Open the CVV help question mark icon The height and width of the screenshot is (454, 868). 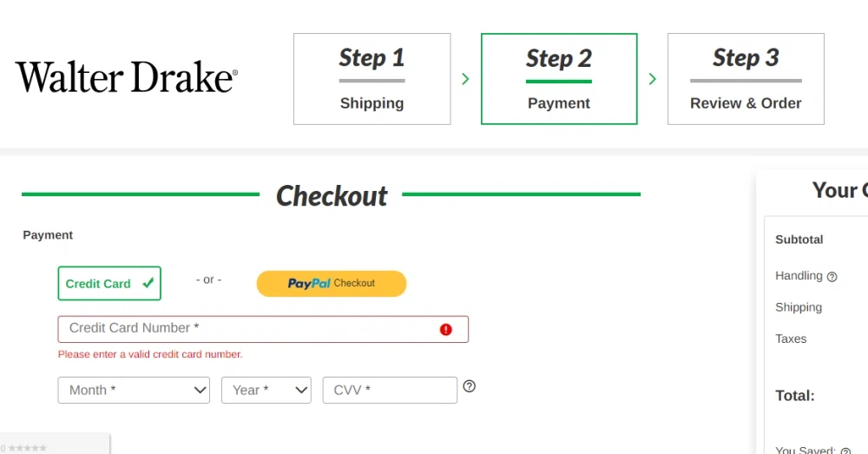click(470, 386)
